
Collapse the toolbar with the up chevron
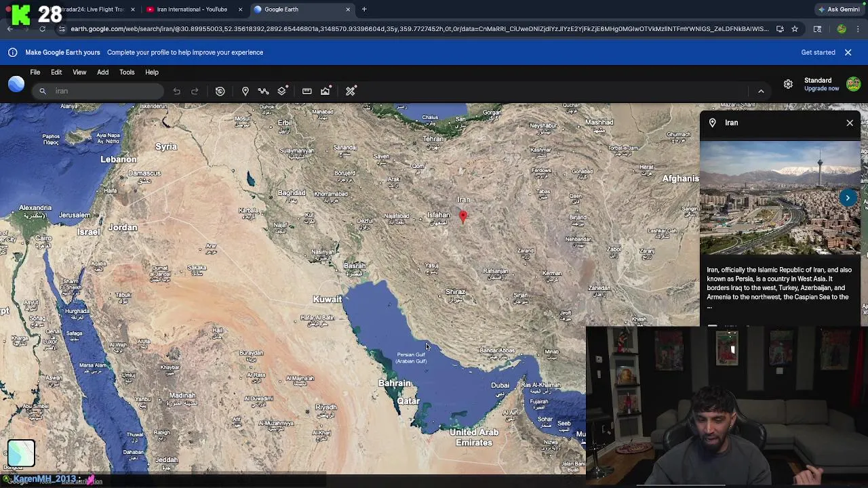[761, 91]
